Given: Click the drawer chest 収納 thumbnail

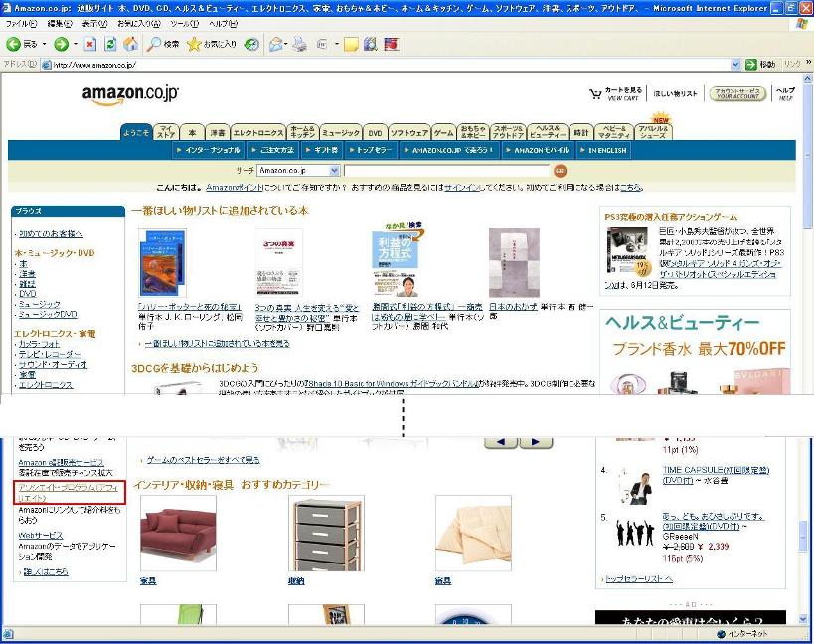Looking at the screenshot, I should [327, 533].
